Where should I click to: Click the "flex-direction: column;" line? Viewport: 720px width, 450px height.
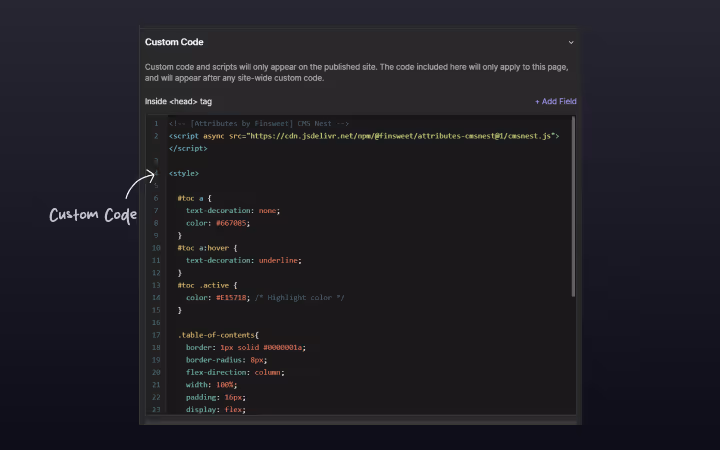click(235, 372)
